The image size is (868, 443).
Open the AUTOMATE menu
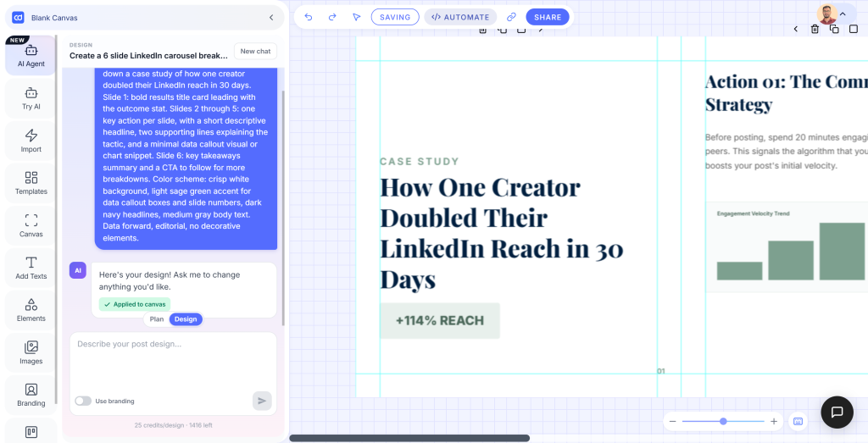tap(460, 17)
